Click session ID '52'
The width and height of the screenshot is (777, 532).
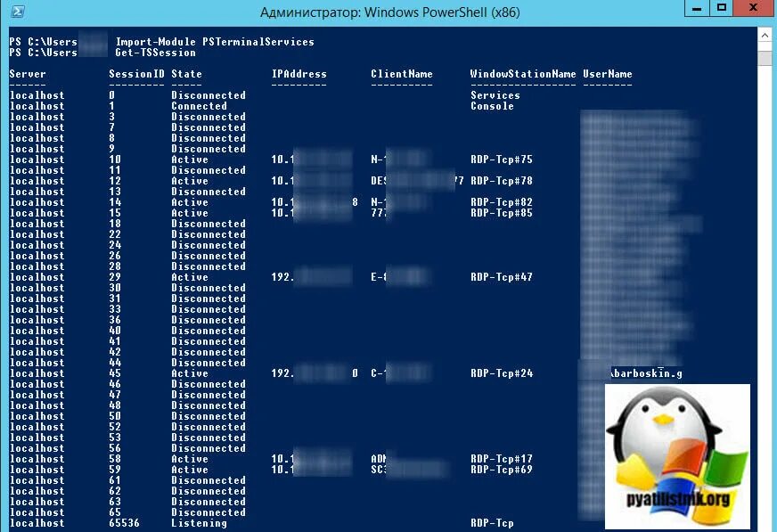tap(115, 427)
